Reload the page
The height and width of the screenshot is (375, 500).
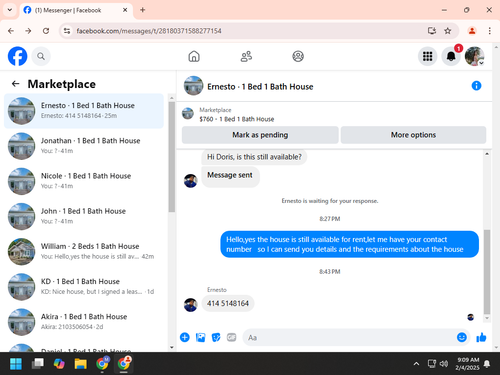(46, 31)
